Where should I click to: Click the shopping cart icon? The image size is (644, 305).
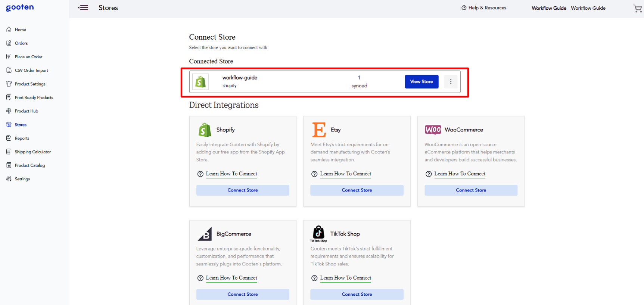point(637,8)
